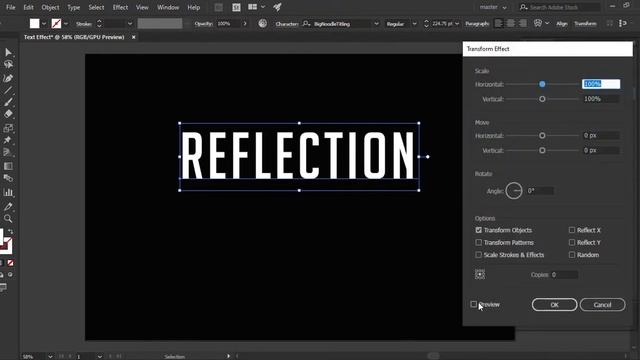
Task: Click the Text Effect document tab
Action: 74,37
